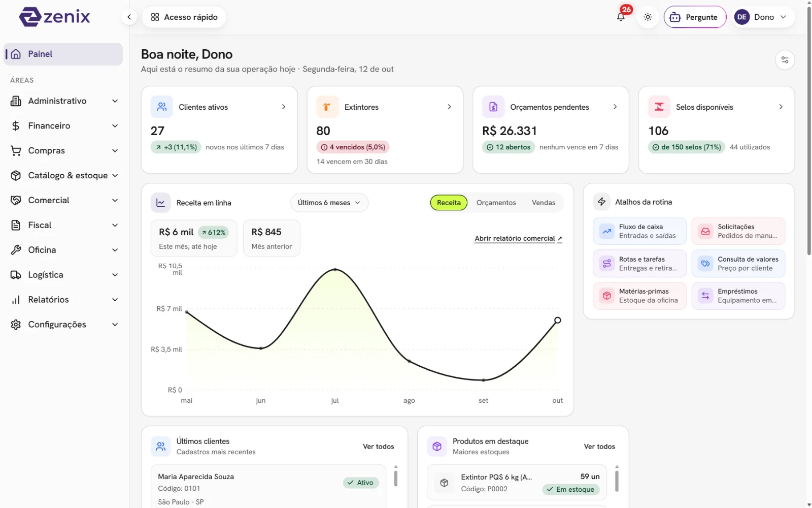Open Rotas e tarefas shortcut

[639, 264]
